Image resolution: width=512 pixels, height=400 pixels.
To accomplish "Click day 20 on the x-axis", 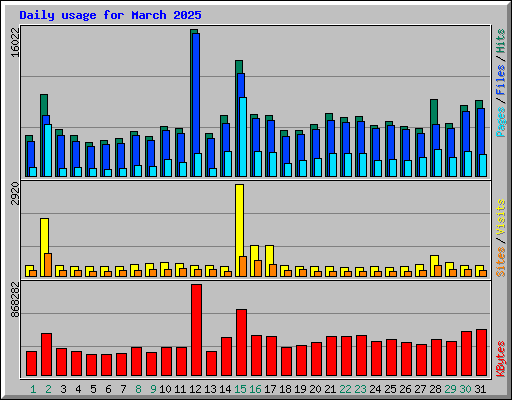I will 315,389.
